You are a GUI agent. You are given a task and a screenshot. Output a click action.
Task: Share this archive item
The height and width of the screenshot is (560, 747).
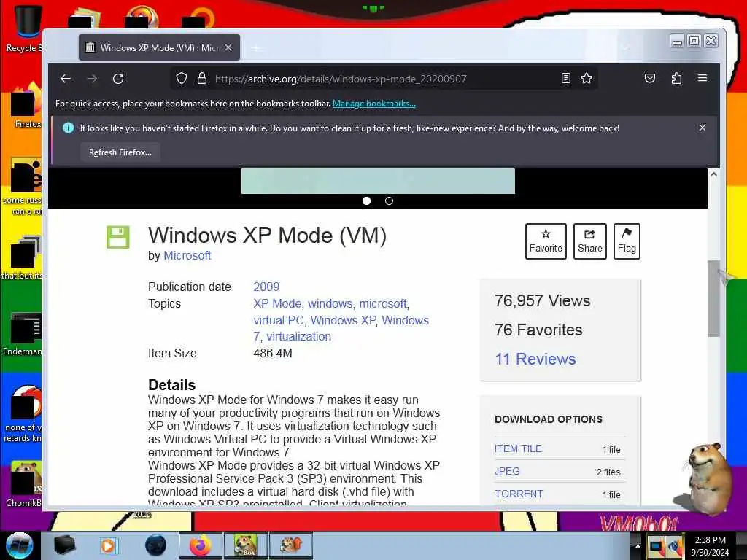point(589,241)
